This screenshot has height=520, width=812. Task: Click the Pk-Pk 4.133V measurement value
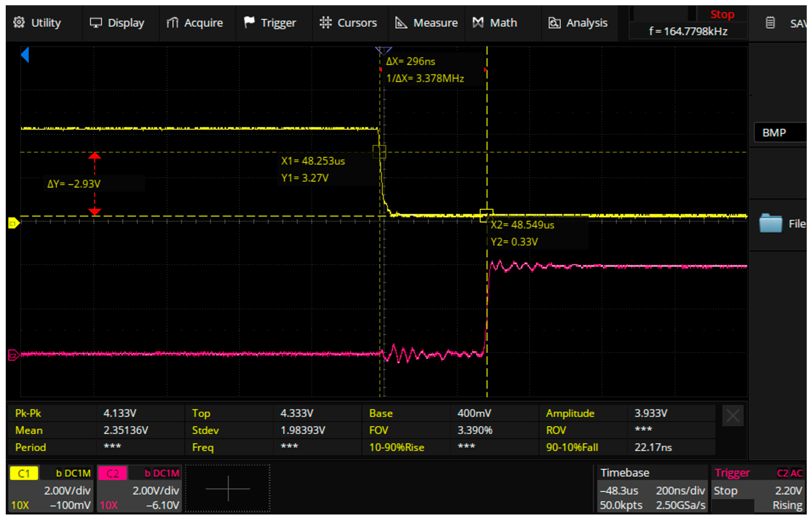(x=120, y=413)
